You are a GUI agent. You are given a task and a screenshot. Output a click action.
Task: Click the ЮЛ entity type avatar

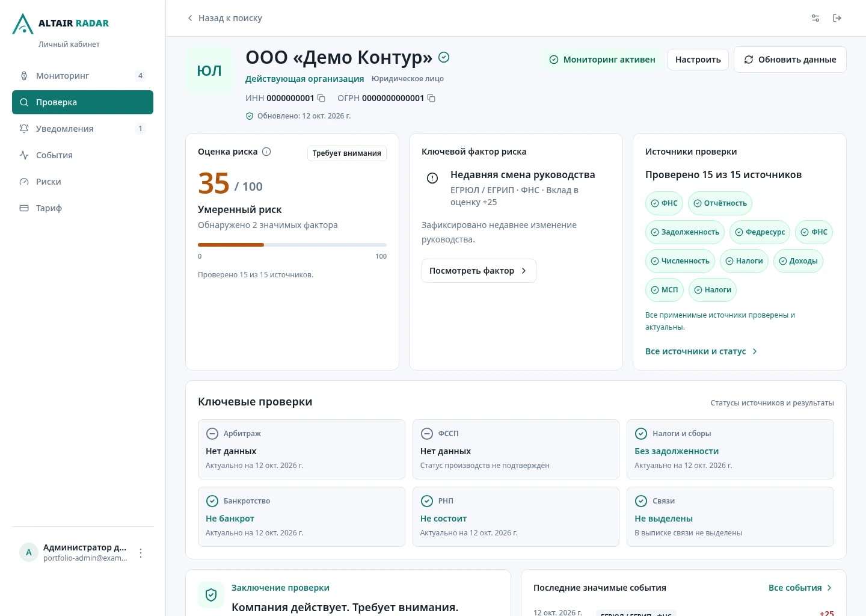point(209,70)
